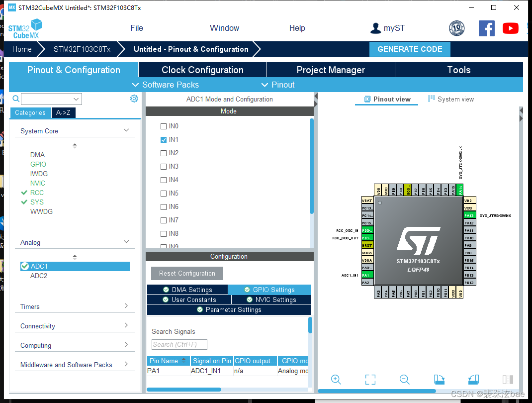Open the myST user account icon
This screenshot has height=403, width=532.
click(375, 28)
